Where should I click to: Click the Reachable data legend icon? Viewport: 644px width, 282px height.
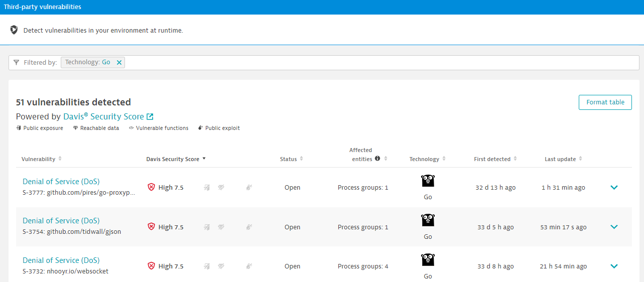(75, 128)
